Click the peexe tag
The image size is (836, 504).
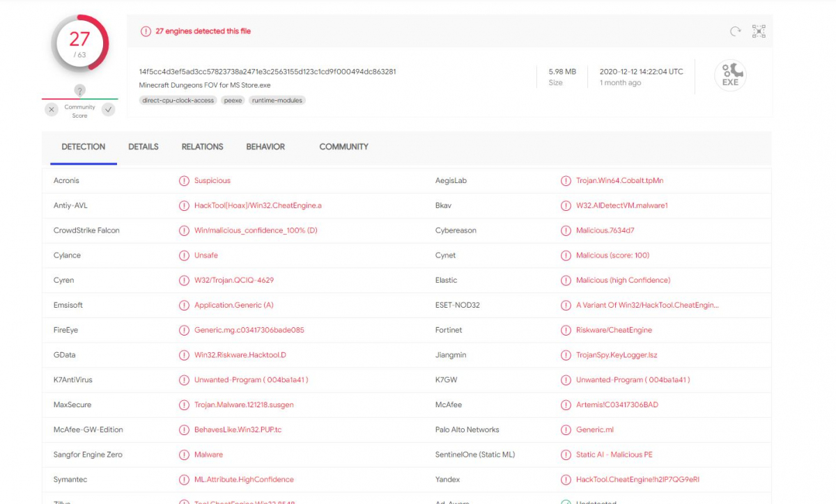click(x=233, y=100)
